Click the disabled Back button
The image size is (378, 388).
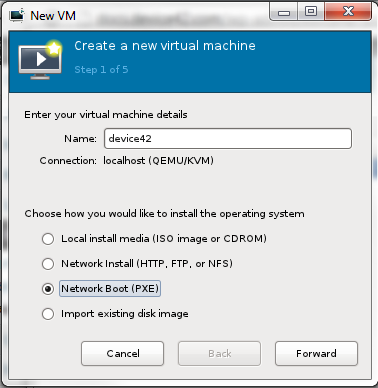219,353
